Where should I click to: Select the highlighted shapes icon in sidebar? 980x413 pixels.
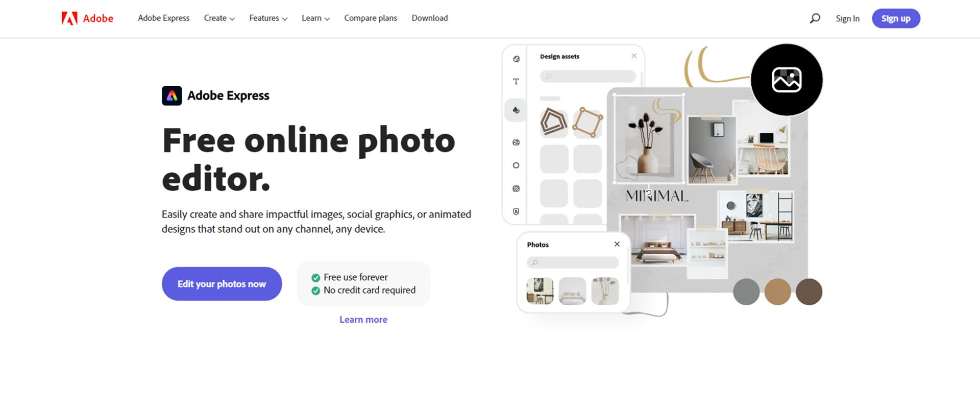(x=516, y=110)
